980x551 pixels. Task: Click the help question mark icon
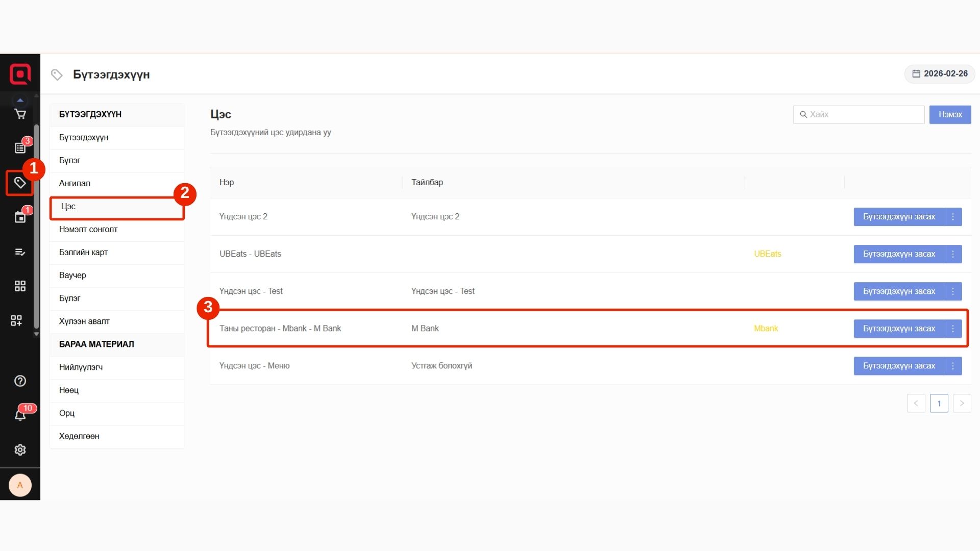(20, 381)
